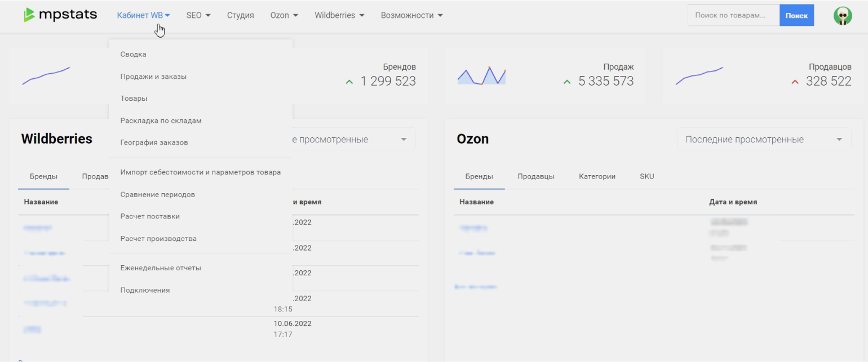This screenshot has height=362, width=868.
Task: Open Раскладка по складам entry
Action: point(161,121)
